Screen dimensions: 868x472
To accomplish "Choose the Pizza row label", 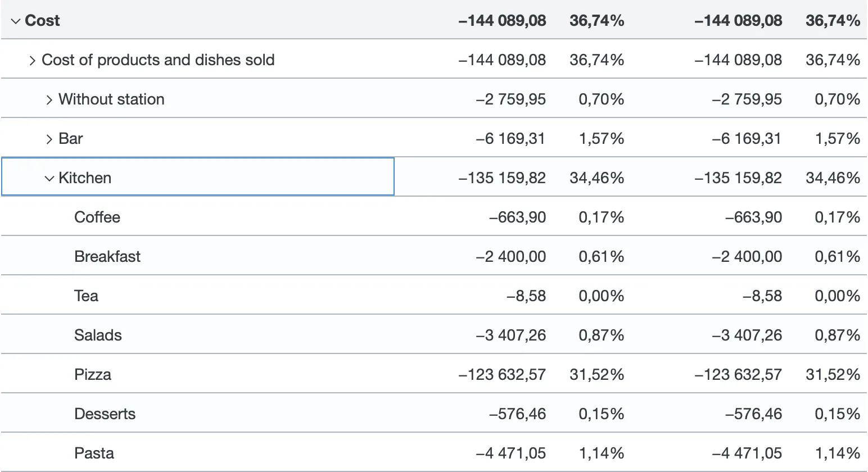I will pyautogui.click(x=93, y=375).
